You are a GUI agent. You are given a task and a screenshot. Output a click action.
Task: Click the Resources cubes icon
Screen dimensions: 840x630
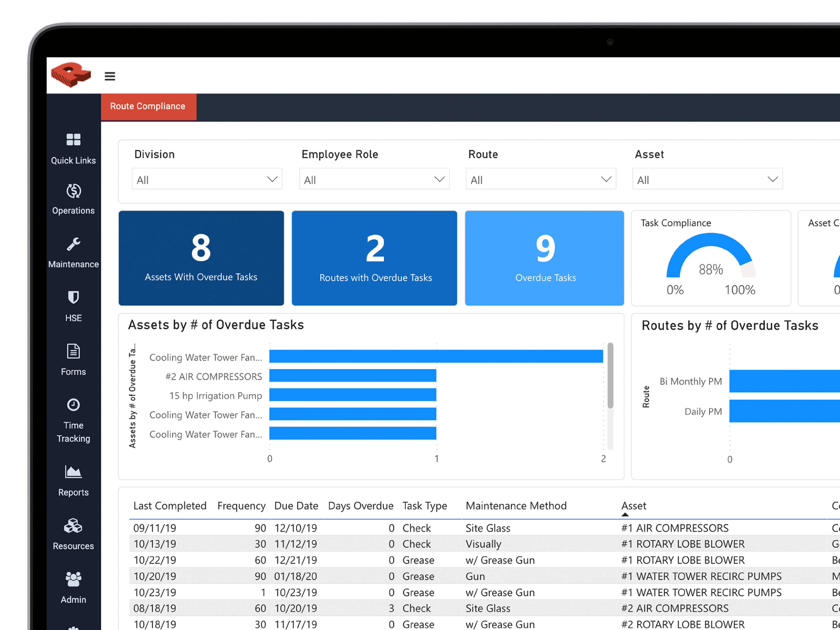tap(73, 526)
